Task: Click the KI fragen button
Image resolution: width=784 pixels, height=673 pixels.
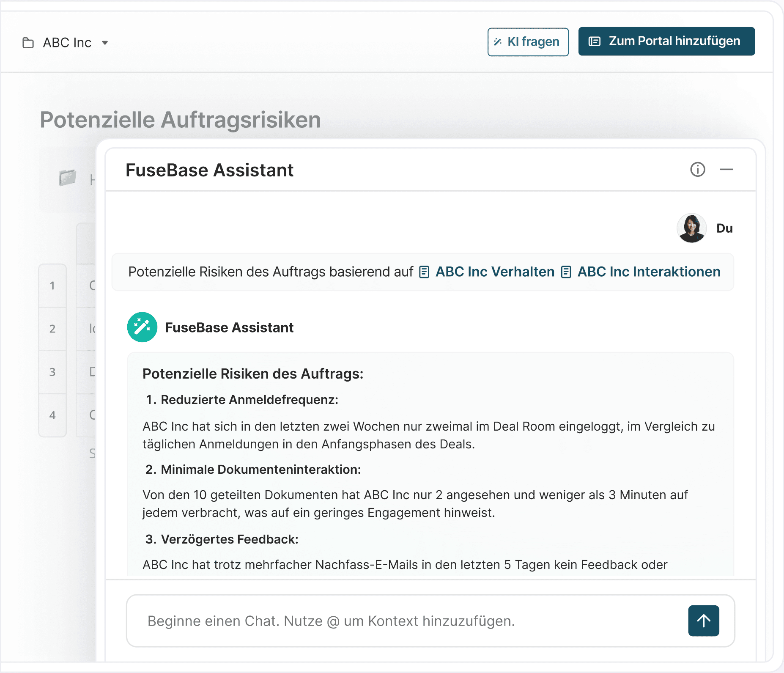Action: point(528,42)
